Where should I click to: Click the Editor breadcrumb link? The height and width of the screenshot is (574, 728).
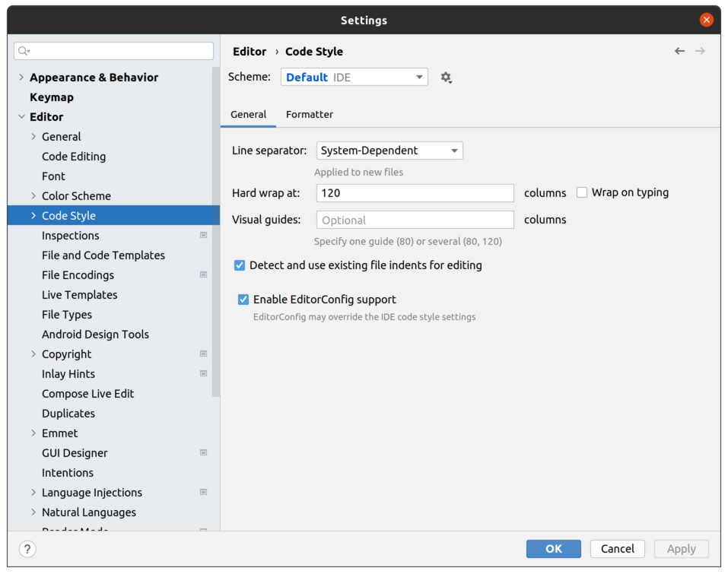pyautogui.click(x=250, y=51)
